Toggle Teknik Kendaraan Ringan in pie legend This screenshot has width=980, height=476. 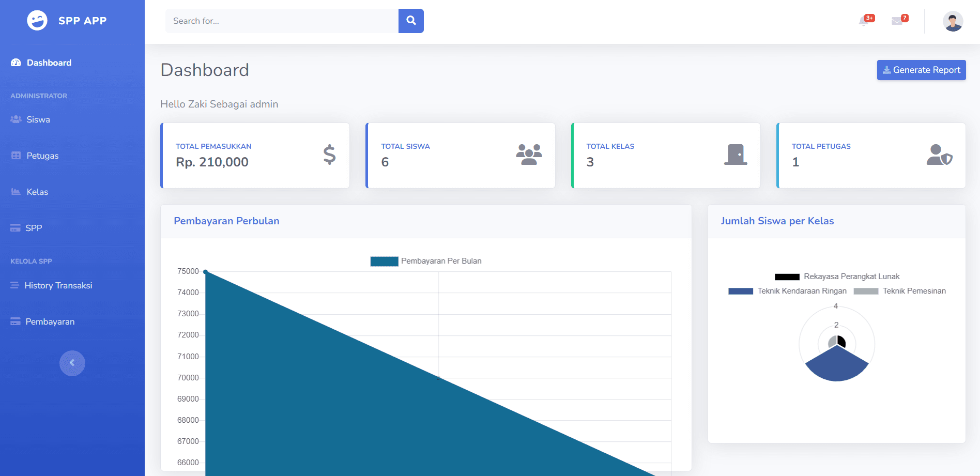(x=788, y=291)
